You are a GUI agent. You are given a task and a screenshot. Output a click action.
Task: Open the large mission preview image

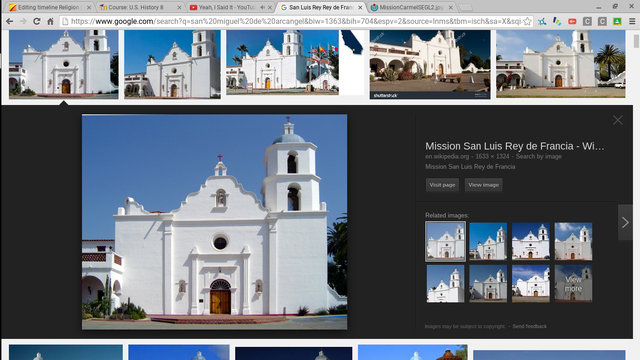pos(215,222)
